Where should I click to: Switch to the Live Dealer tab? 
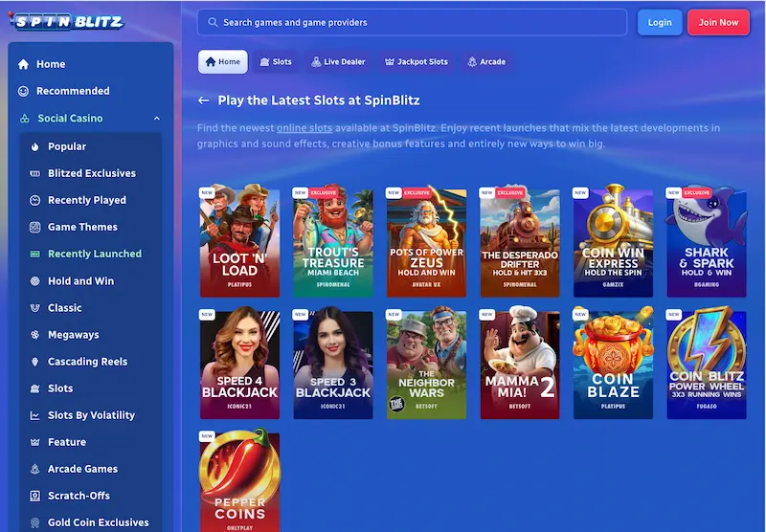pyautogui.click(x=338, y=62)
